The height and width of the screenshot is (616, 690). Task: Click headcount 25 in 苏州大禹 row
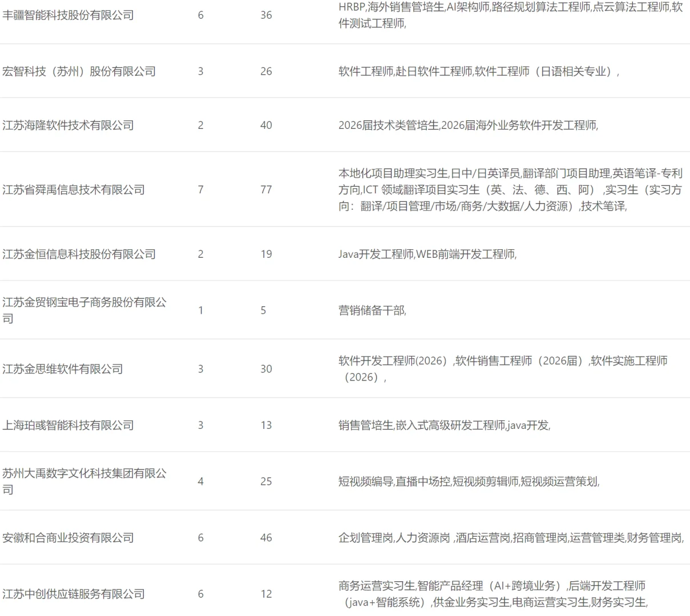(x=266, y=481)
